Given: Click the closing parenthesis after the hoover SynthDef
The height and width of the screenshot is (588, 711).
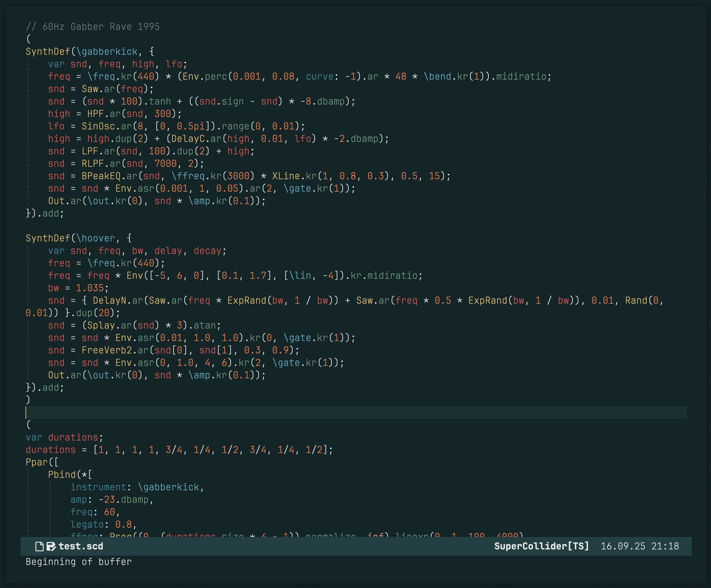Looking at the screenshot, I should (x=28, y=400).
